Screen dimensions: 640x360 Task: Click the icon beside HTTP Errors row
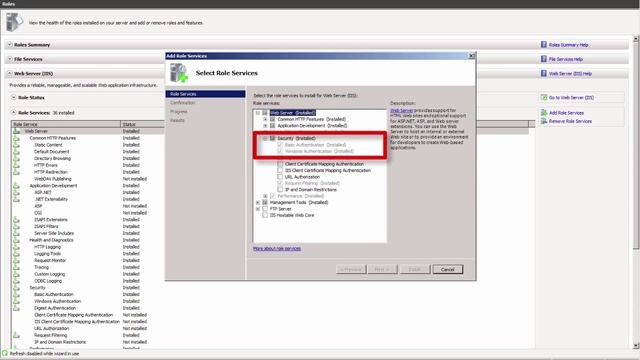point(16,165)
